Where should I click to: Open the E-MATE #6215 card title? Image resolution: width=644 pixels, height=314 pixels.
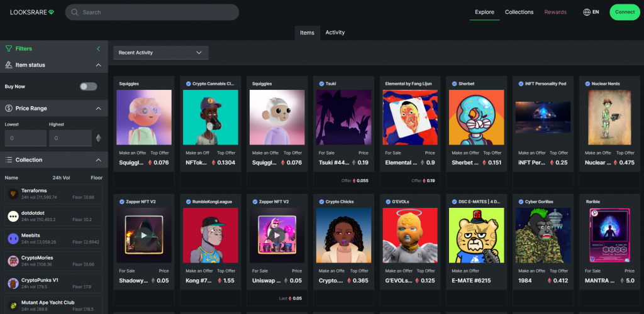[471, 281]
